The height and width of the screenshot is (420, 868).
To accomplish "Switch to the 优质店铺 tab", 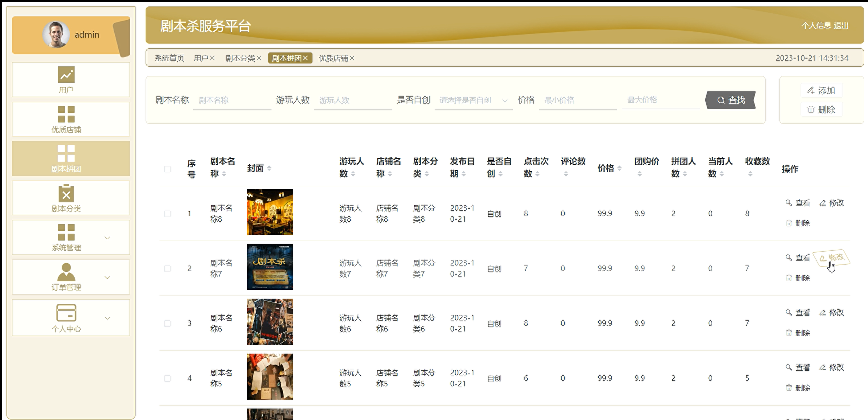I will point(333,58).
